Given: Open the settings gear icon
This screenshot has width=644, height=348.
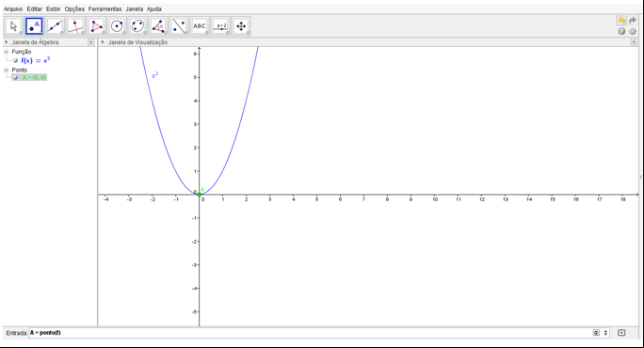Looking at the screenshot, I should (x=633, y=31).
